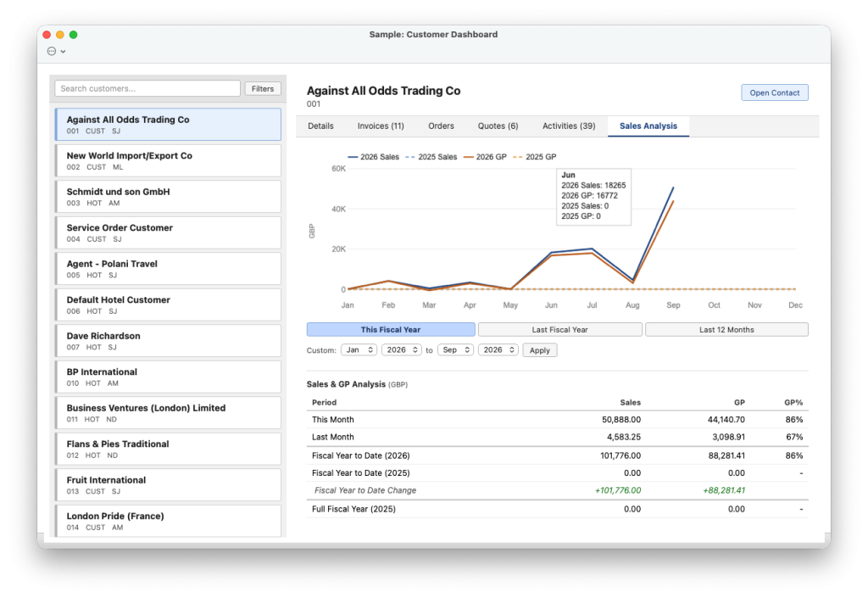This screenshot has width=868, height=598.
Task: Open the custom end year dropdown
Action: coord(498,350)
